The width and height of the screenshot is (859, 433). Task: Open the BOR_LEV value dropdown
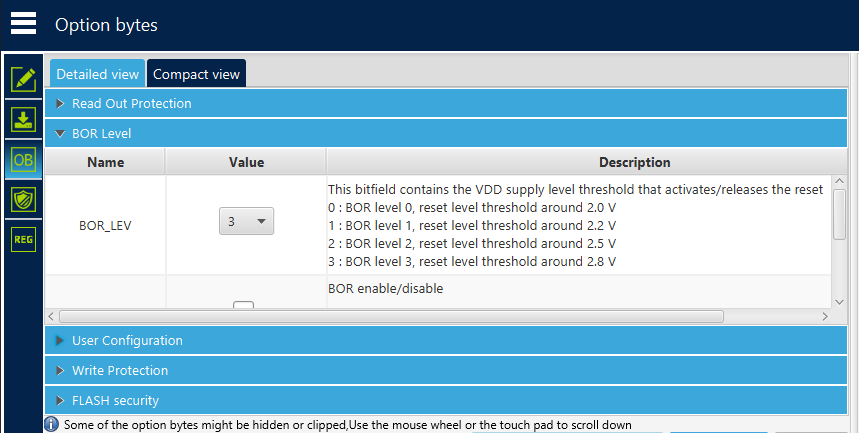coord(247,221)
